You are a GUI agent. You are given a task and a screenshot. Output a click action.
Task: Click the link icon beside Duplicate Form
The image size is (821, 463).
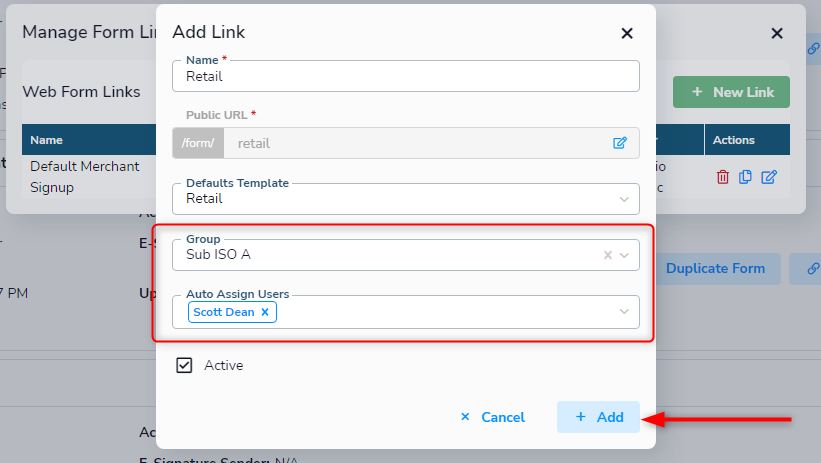click(813, 269)
